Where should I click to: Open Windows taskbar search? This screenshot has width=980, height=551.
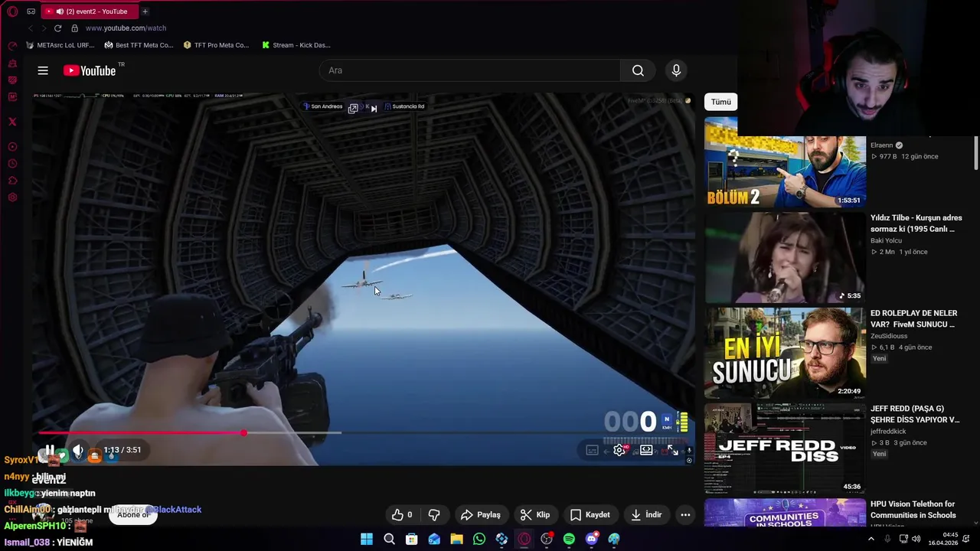pos(389,540)
